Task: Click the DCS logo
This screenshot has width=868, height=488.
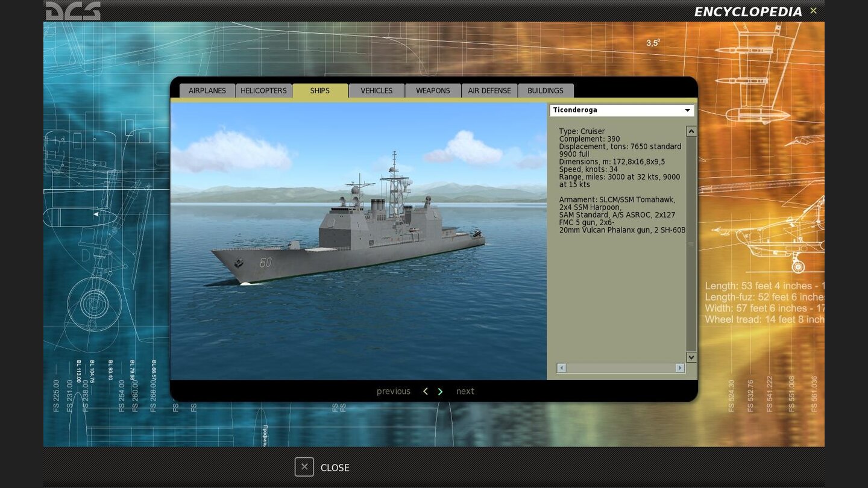Action: pos(73,11)
